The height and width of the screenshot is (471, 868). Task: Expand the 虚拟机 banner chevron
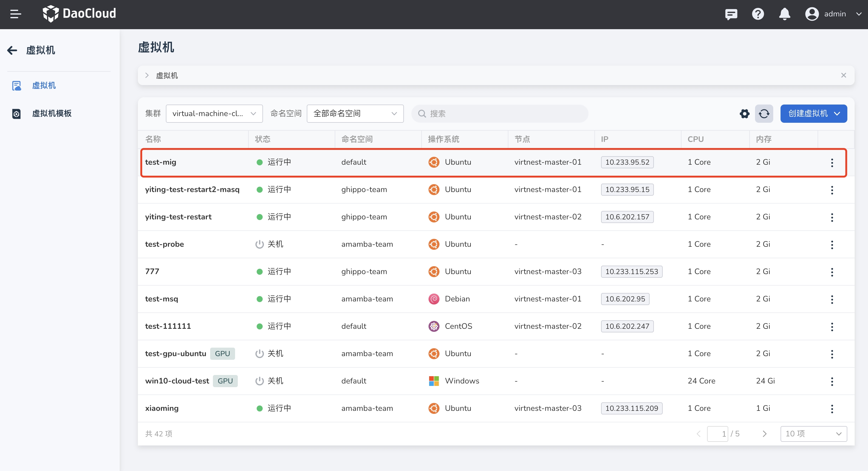pos(147,76)
